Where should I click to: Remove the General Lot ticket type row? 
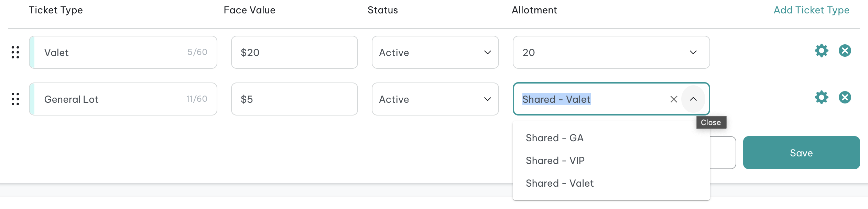coord(845,97)
